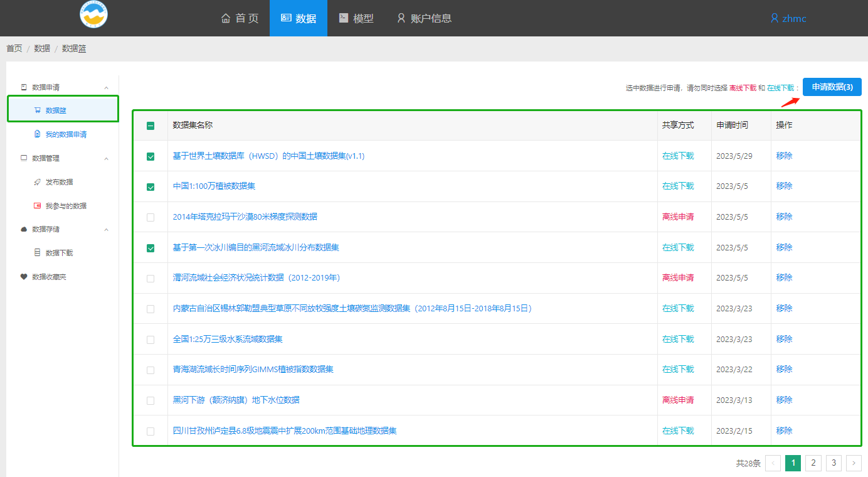Click the document icon beside 我的数据申请
Image resolution: width=868 pixels, height=477 pixels.
coord(38,134)
